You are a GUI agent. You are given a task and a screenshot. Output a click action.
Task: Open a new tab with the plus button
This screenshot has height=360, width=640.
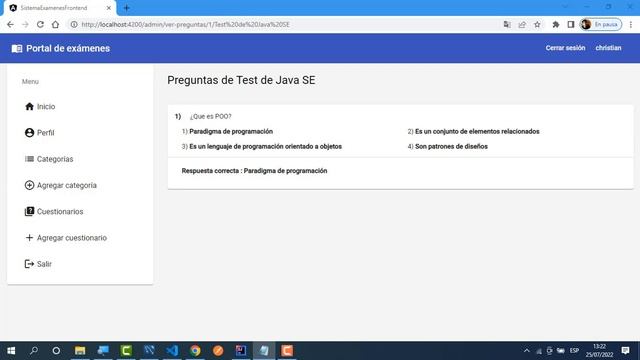[x=127, y=8]
